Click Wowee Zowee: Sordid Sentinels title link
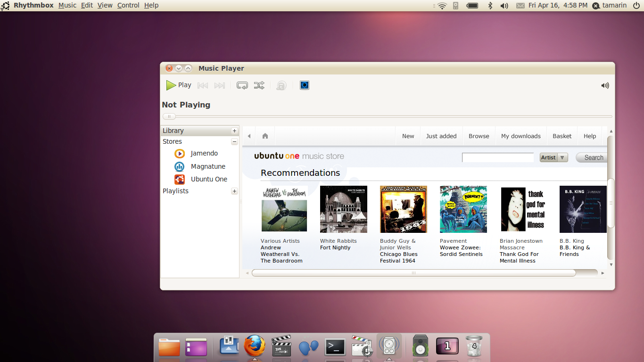 (461, 251)
